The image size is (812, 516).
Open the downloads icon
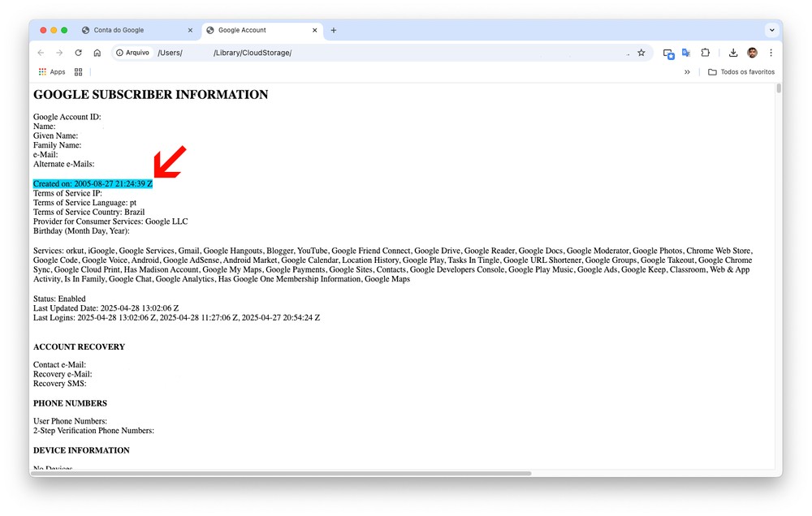point(732,53)
